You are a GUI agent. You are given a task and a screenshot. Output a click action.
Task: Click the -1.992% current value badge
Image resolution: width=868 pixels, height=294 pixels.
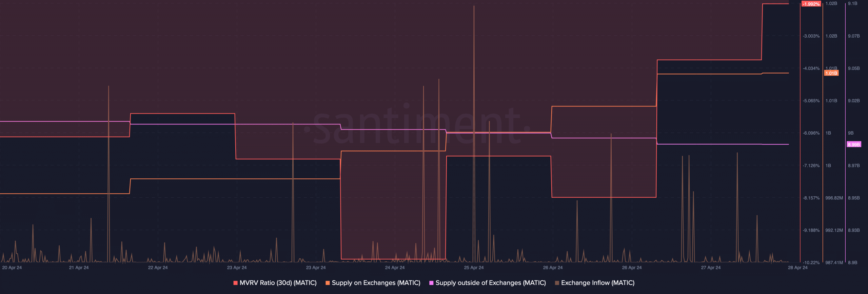(x=811, y=4)
